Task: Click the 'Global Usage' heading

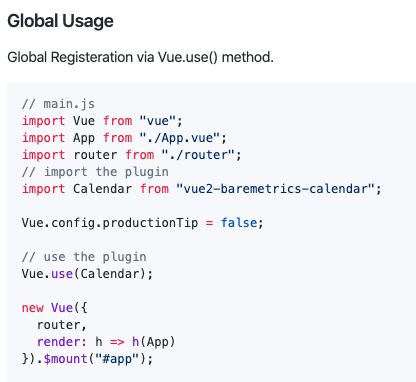Action: coord(60,21)
